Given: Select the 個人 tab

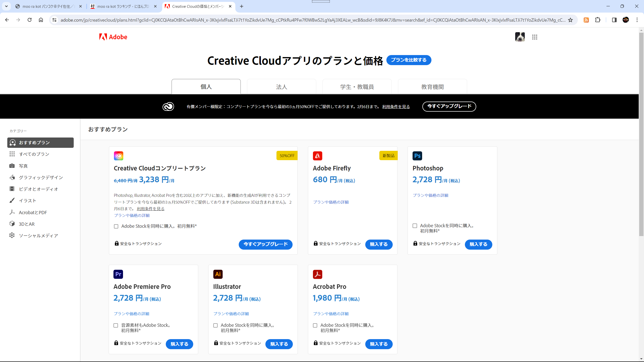Looking at the screenshot, I should [206, 87].
